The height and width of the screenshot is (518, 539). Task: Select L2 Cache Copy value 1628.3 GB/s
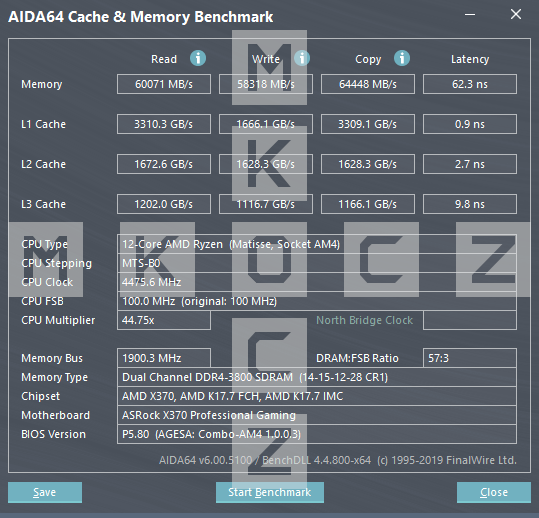point(368,164)
